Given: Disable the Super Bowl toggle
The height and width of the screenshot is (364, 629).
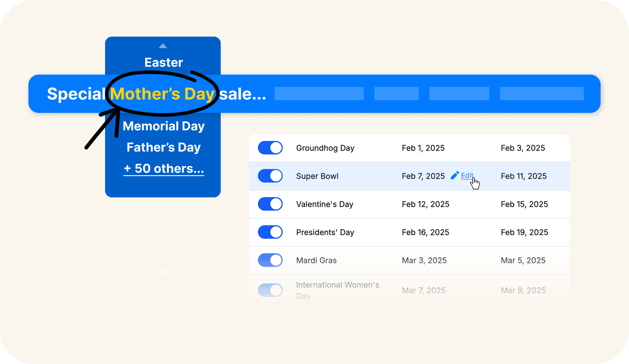Looking at the screenshot, I should 270,176.
